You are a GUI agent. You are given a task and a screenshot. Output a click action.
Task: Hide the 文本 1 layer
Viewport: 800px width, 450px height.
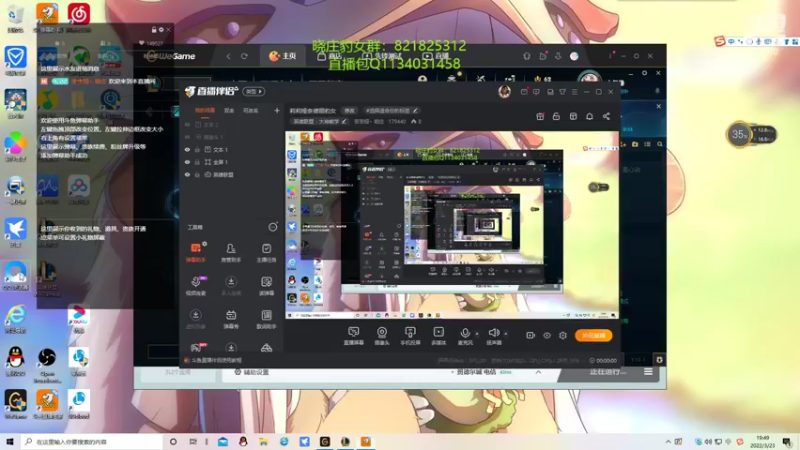click(x=187, y=150)
